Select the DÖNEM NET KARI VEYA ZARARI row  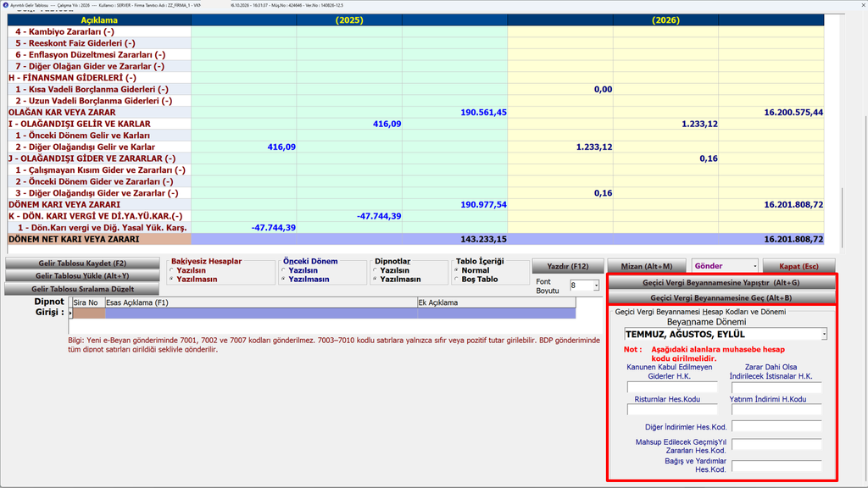click(415, 239)
